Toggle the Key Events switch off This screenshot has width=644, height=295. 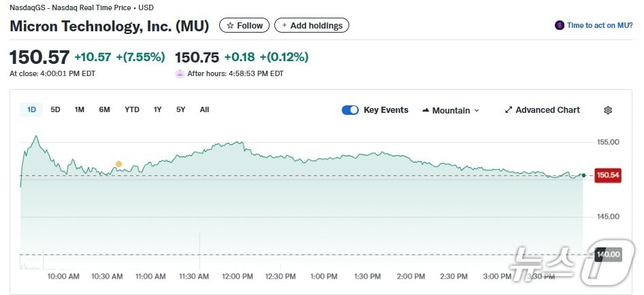pyautogui.click(x=350, y=110)
